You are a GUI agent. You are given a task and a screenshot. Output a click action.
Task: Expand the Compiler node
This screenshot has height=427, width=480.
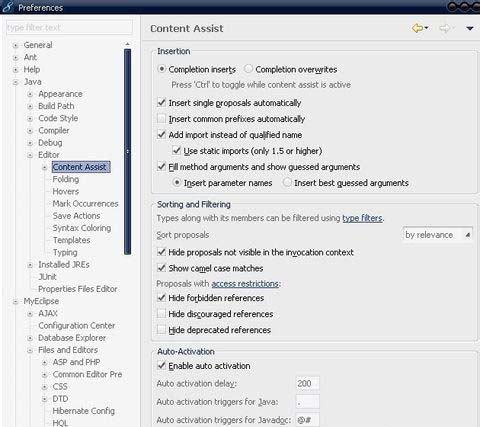(30, 131)
